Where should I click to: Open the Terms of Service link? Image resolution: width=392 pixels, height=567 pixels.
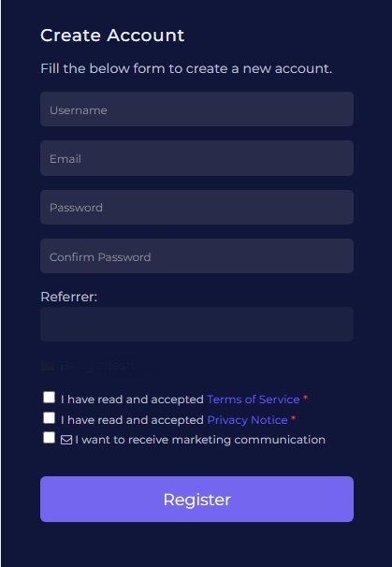point(254,400)
